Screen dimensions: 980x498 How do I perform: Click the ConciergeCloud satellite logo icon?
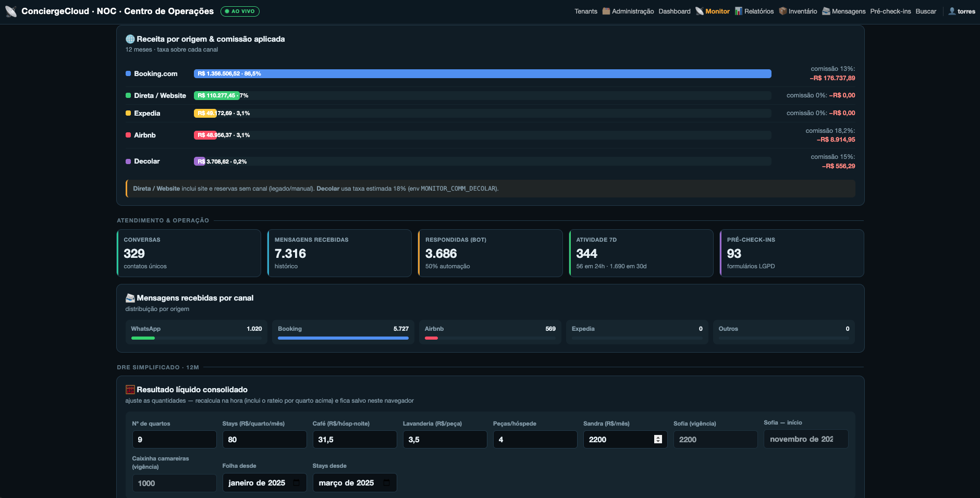click(x=11, y=11)
